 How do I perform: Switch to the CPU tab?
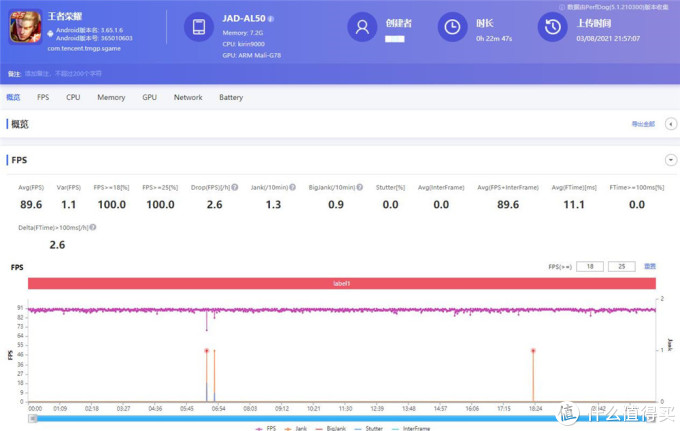(73, 97)
